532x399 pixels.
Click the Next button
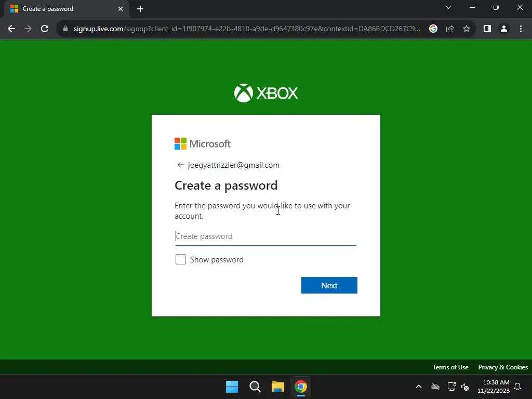click(x=329, y=285)
